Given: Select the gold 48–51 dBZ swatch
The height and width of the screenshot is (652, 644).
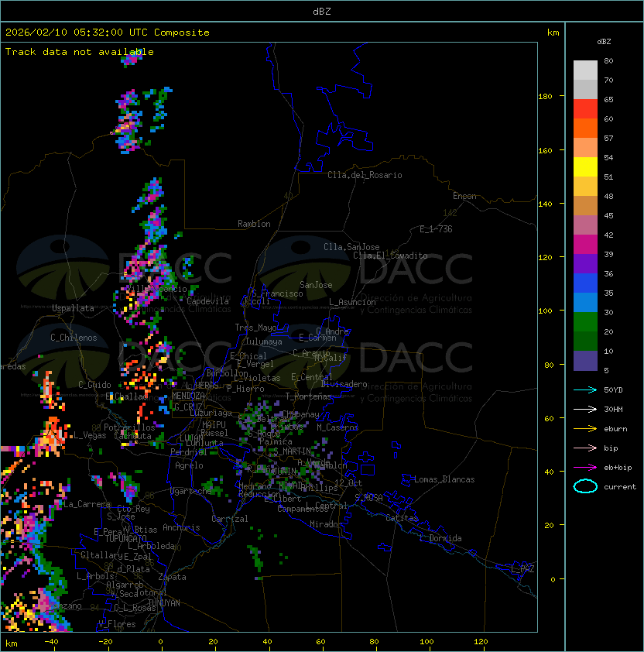Looking at the screenshot, I should (x=585, y=187).
